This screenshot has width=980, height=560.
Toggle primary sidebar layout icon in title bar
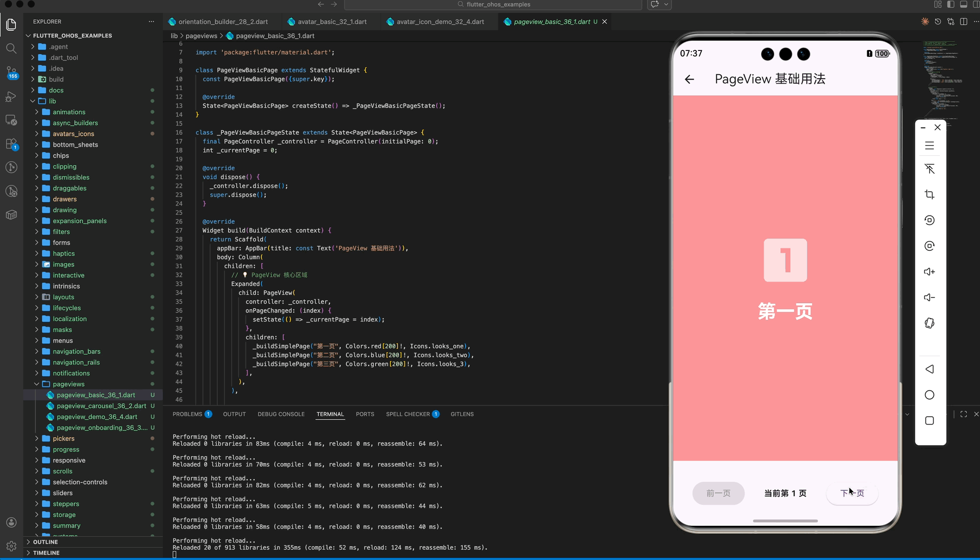coord(950,4)
